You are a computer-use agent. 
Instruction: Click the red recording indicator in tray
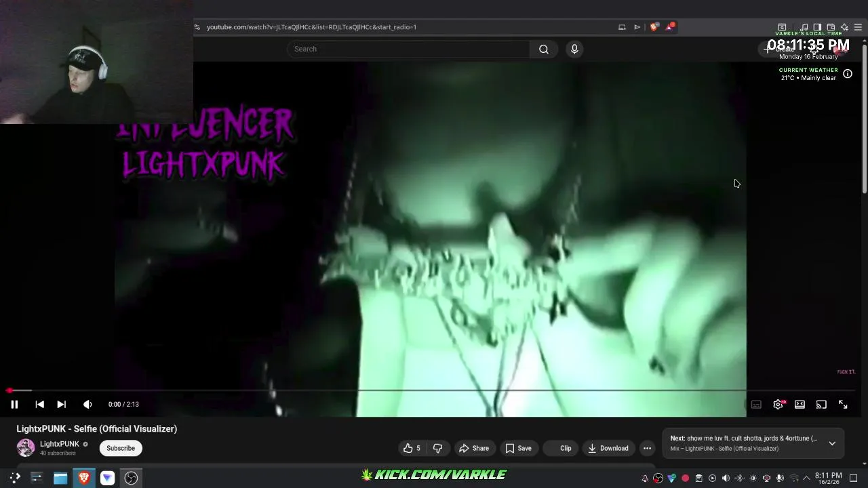(685, 479)
